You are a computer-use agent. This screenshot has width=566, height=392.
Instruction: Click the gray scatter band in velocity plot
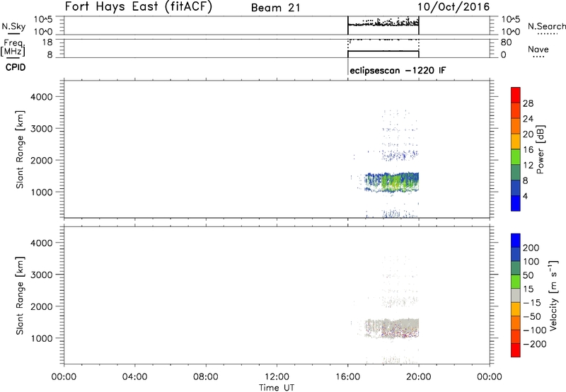pyautogui.click(x=393, y=328)
